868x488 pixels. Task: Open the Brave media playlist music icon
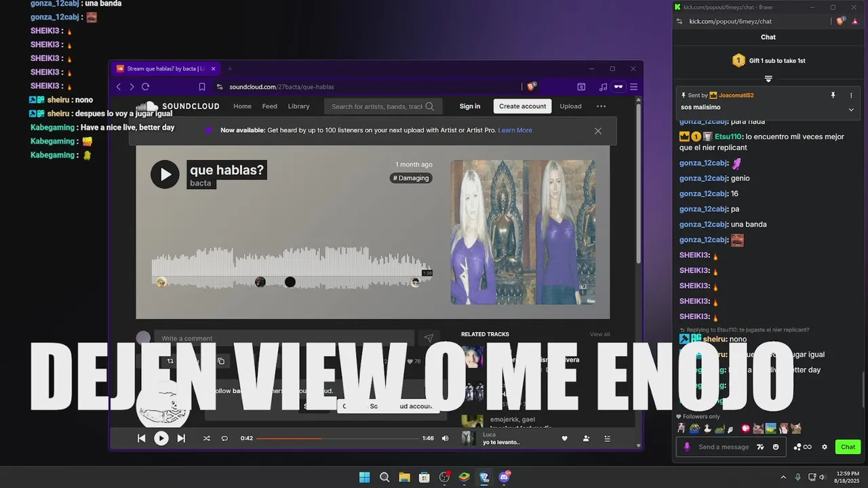click(603, 87)
